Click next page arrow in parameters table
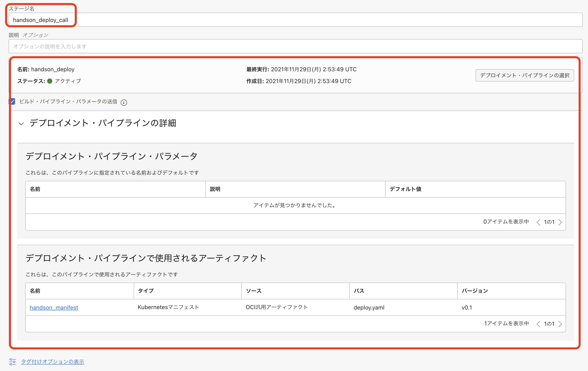The width and height of the screenshot is (588, 371). 560,222
